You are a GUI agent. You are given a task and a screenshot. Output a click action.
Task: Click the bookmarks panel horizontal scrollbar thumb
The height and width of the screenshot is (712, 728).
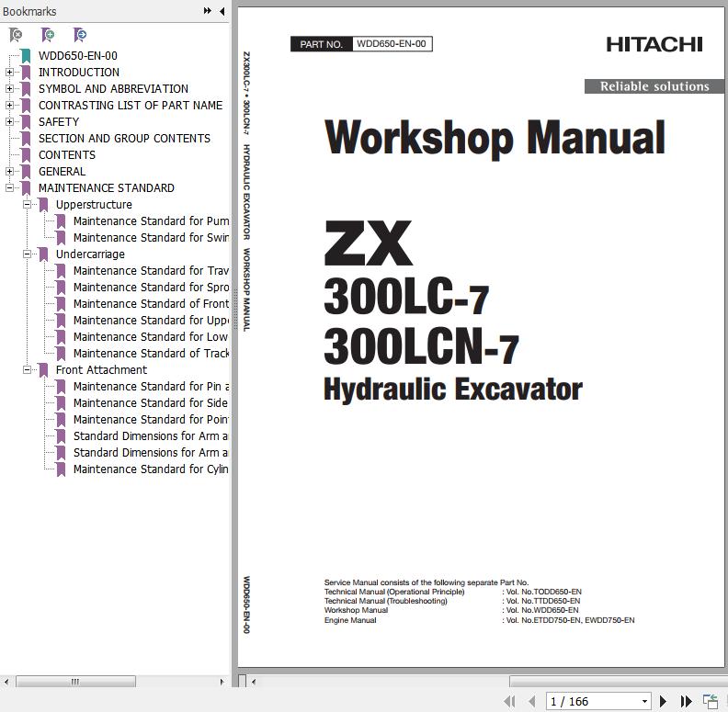75,682
